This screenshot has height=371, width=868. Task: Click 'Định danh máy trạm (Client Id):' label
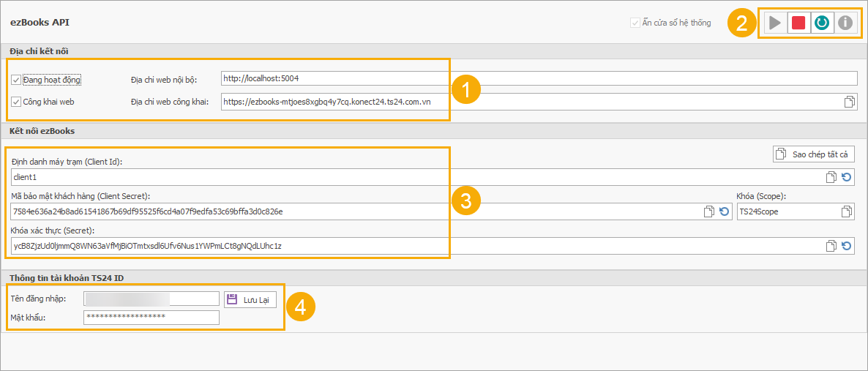(x=67, y=161)
